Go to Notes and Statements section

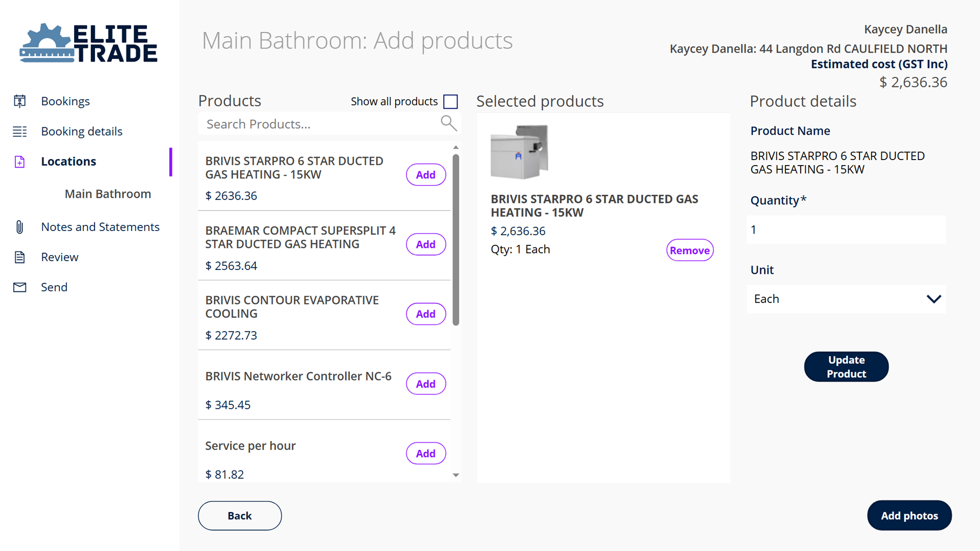(100, 227)
